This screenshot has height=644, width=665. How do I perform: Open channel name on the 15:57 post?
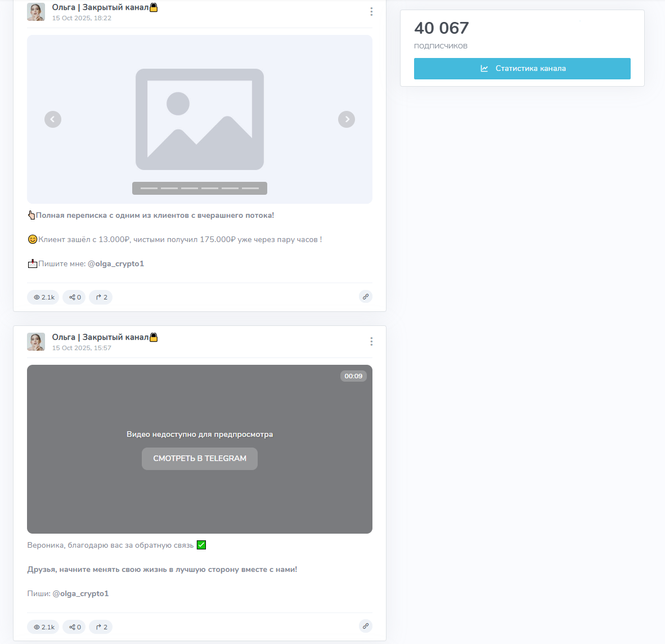(105, 337)
